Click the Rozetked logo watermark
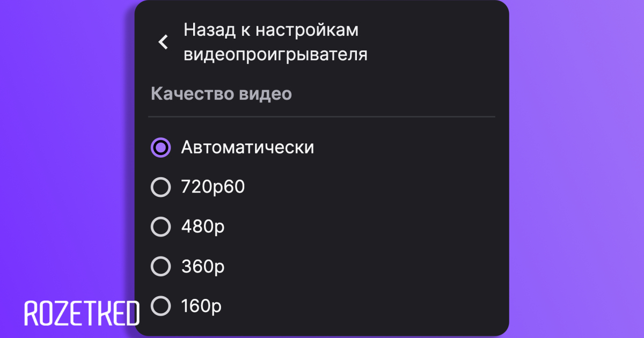Viewport: 644px width, 338px height. 82,314
